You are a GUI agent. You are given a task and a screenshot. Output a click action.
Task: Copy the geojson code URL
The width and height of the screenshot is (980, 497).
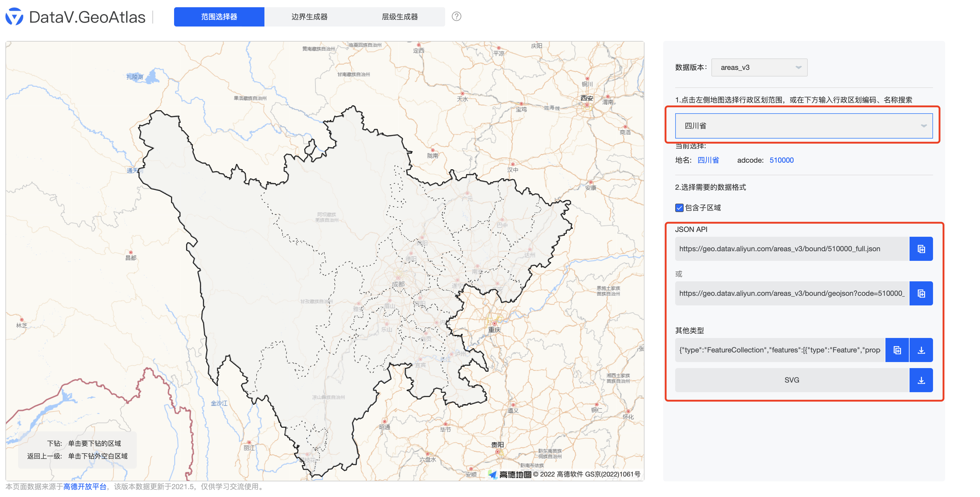point(921,293)
